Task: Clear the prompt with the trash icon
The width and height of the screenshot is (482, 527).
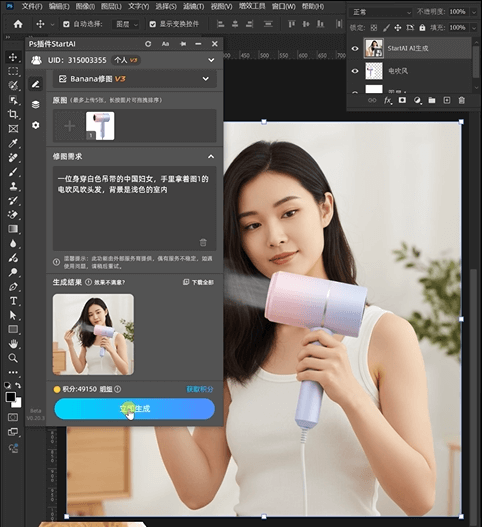Action: [x=203, y=242]
